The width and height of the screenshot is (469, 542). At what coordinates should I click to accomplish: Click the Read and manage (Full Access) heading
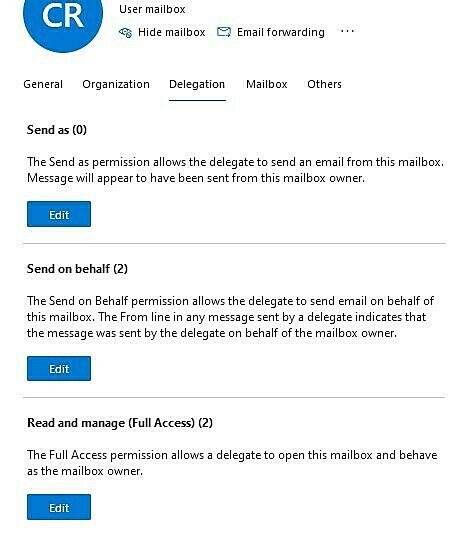point(120,423)
